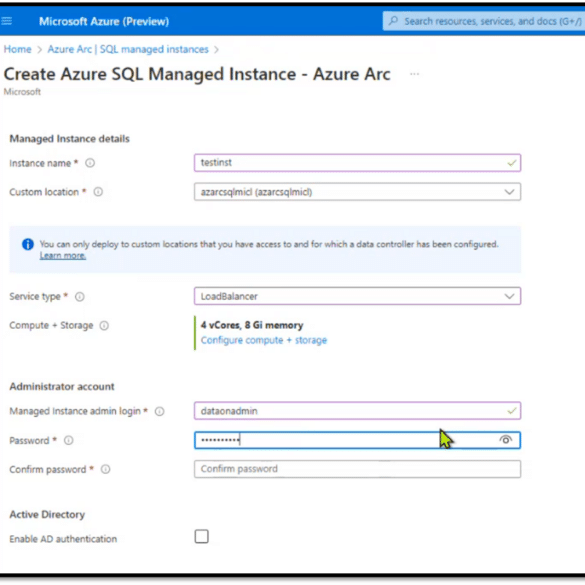Click the Service type info icon
The image size is (585, 585).
point(79,297)
